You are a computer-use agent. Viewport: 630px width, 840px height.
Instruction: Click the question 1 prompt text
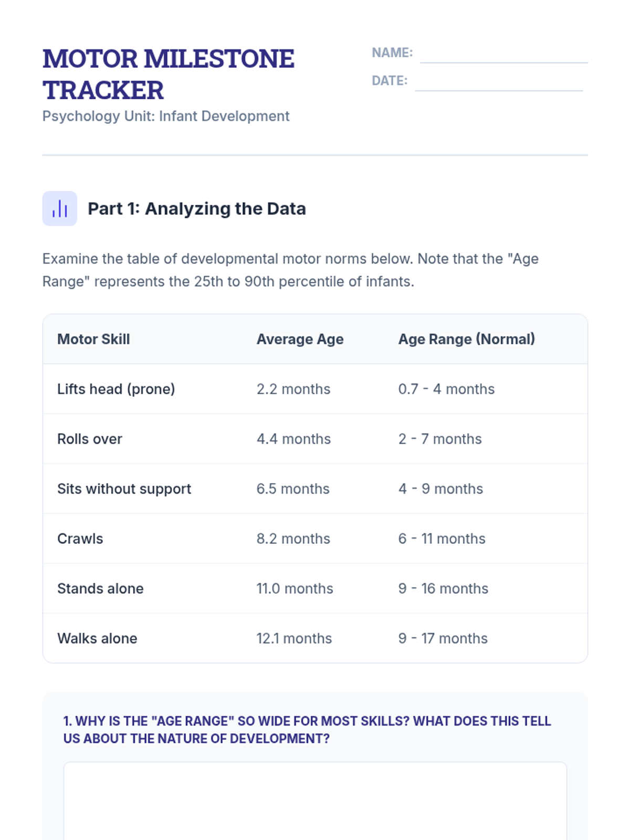[307, 730]
